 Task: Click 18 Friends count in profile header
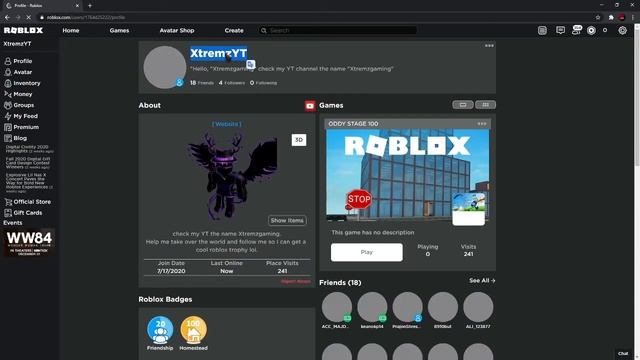tap(202, 83)
